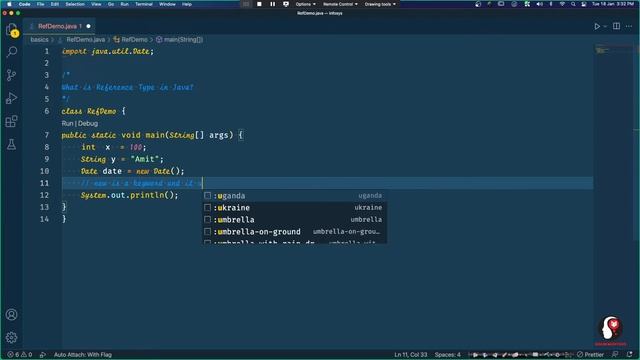Open the Go menu
Image resolution: width=640 pixels, height=360 pixels.
(x=111, y=4)
